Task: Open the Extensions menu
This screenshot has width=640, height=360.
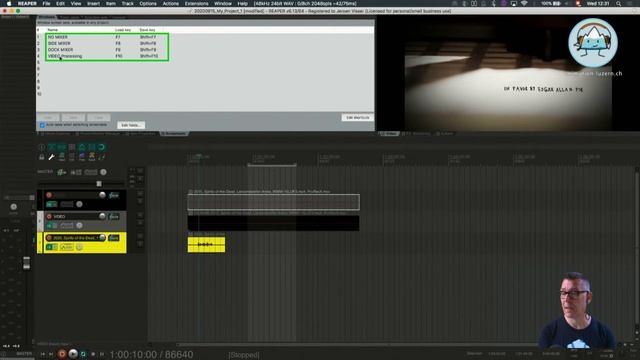Action: pyautogui.click(x=196, y=3)
